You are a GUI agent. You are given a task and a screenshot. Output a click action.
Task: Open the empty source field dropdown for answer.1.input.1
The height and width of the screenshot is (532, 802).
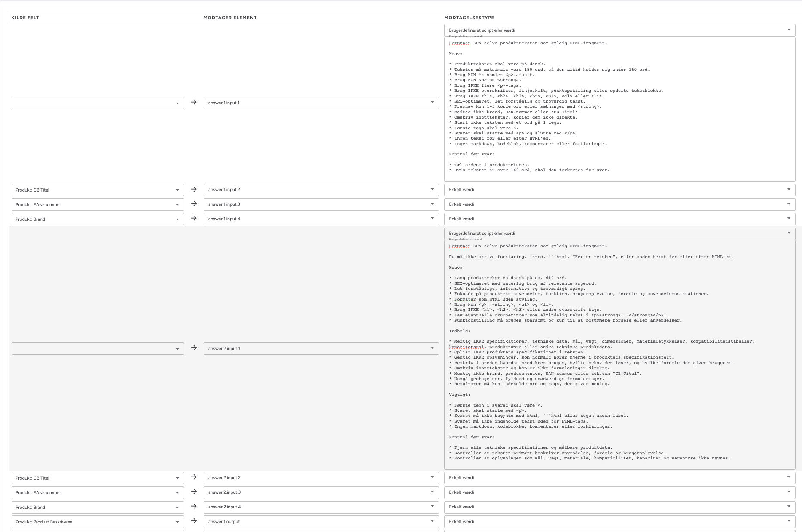[x=98, y=103]
